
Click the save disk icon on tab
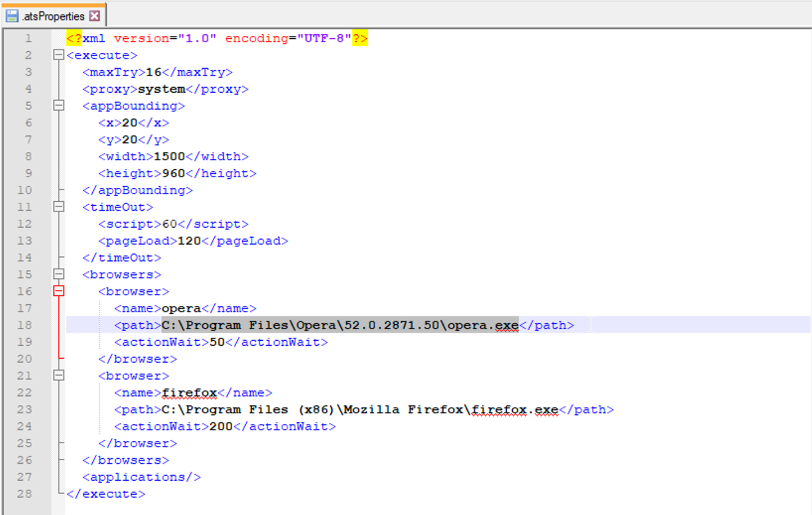tap(12, 16)
